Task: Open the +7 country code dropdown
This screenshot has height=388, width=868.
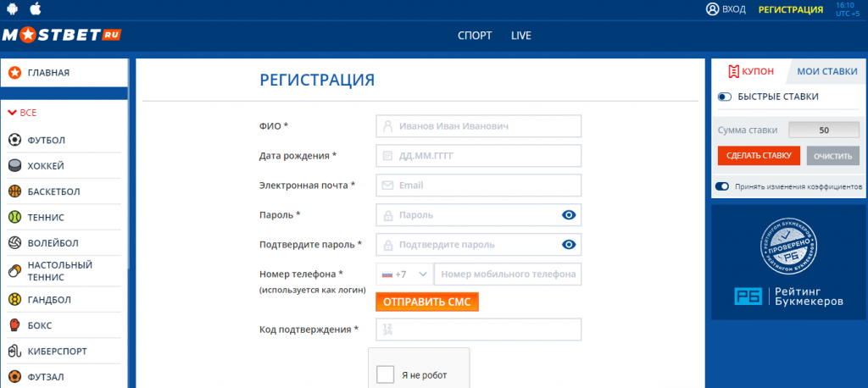Action: pos(405,274)
